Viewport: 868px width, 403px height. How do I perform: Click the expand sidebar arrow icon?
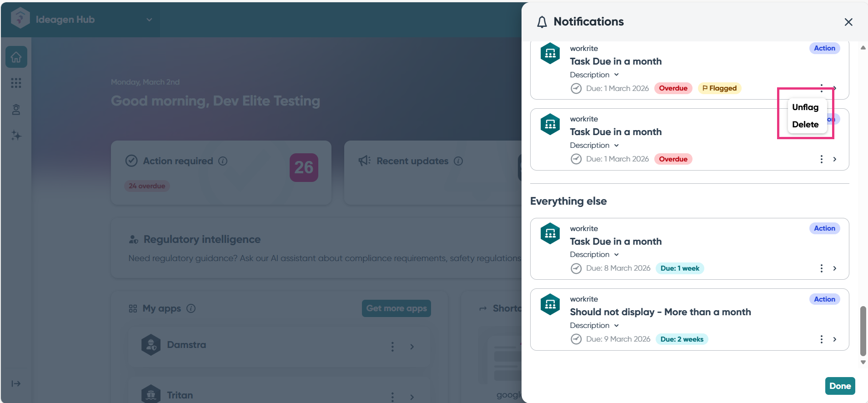[x=16, y=383]
